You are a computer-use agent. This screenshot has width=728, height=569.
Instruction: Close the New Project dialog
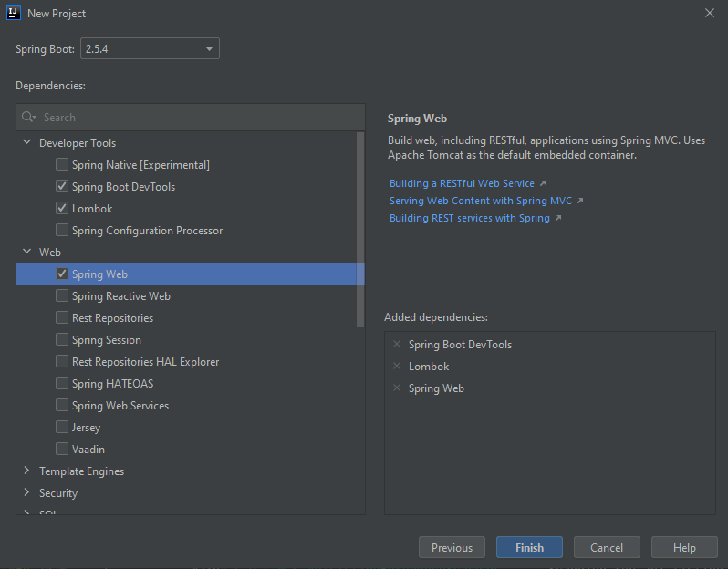coord(710,13)
